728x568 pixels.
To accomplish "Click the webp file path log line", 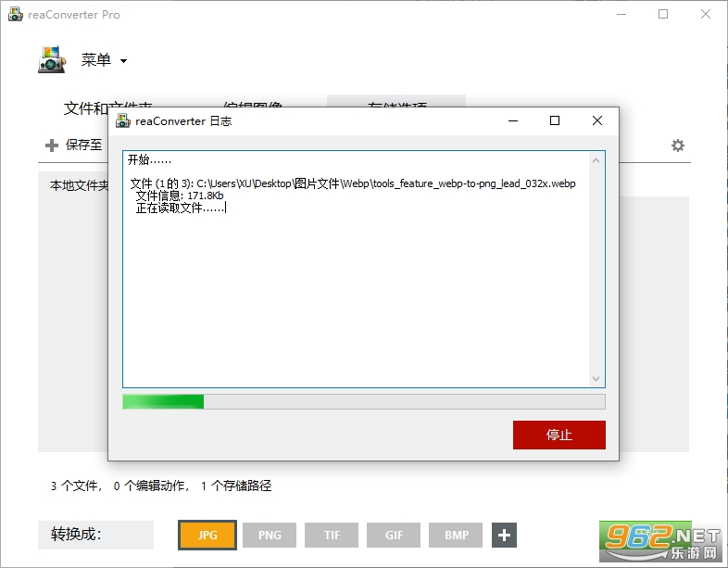I will (x=352, y=183).
